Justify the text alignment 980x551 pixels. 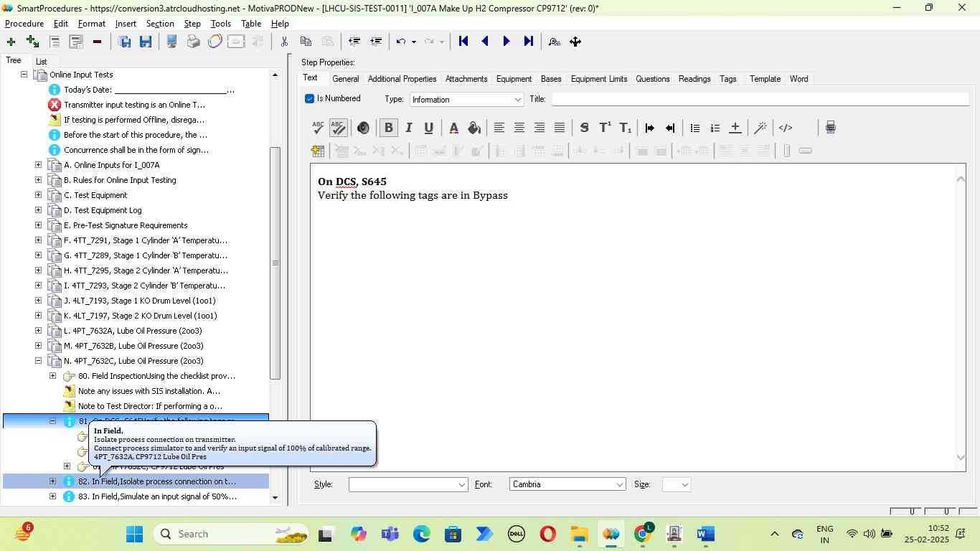click(559, 128)
